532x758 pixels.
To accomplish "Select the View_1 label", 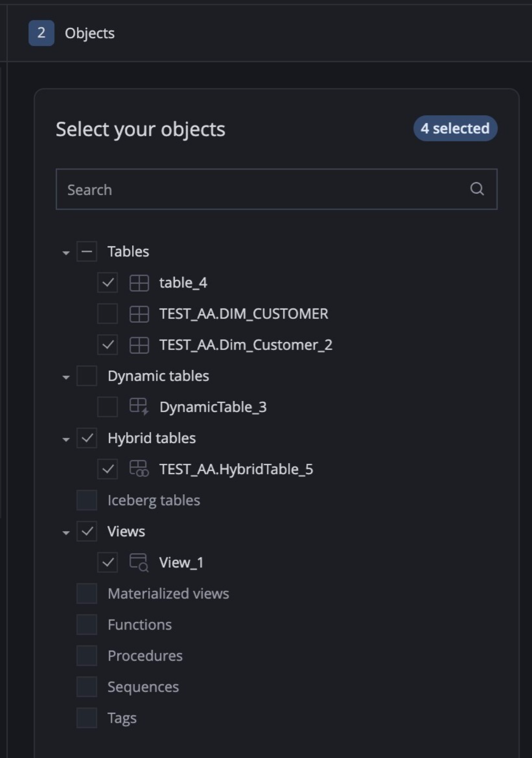I will click(181, 562).
